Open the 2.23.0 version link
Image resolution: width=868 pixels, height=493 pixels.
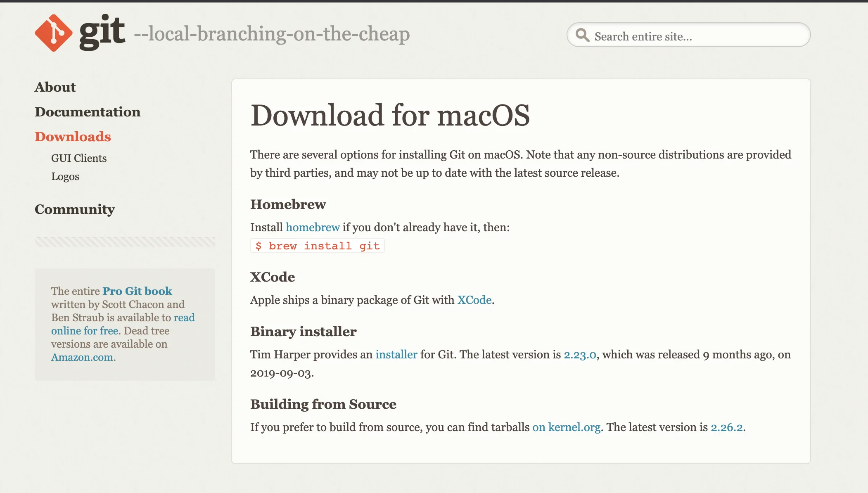[x=580, y=355]
